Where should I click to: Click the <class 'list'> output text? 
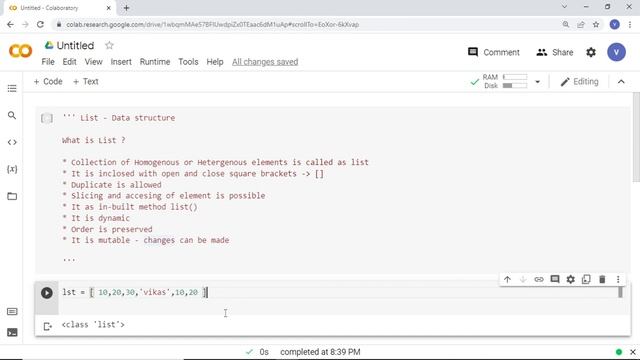[x=93, y=325]
